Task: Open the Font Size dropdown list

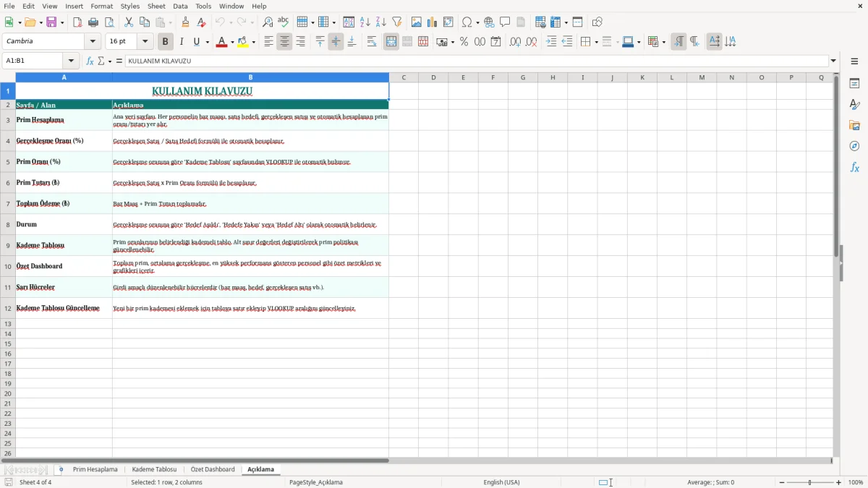Action: [x=145, y=42]
